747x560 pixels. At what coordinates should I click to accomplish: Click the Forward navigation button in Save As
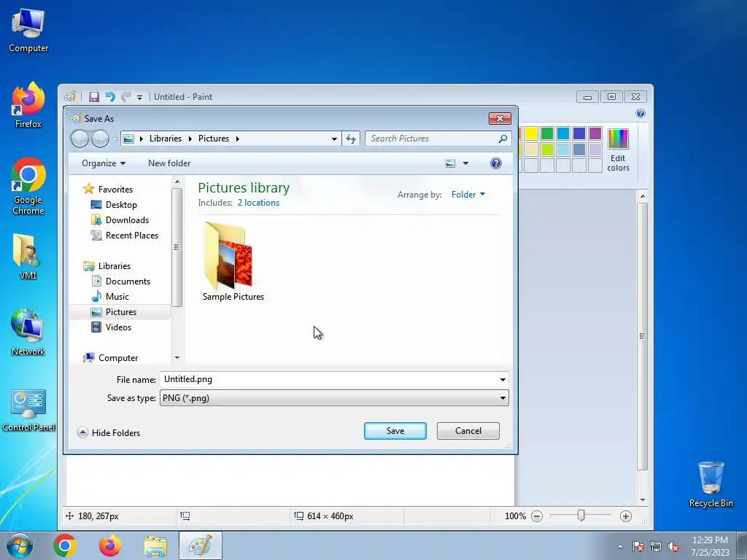(x=100, y=139)
